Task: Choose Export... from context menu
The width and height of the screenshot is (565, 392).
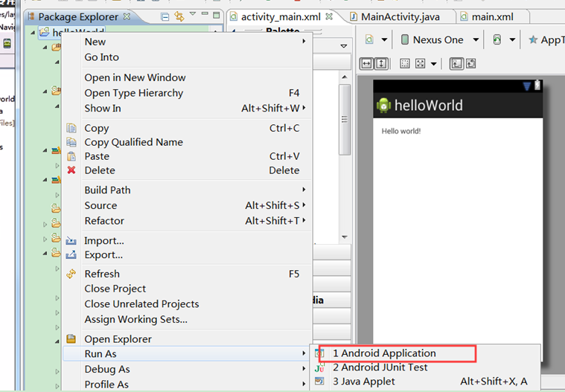Action: point(187,255)
